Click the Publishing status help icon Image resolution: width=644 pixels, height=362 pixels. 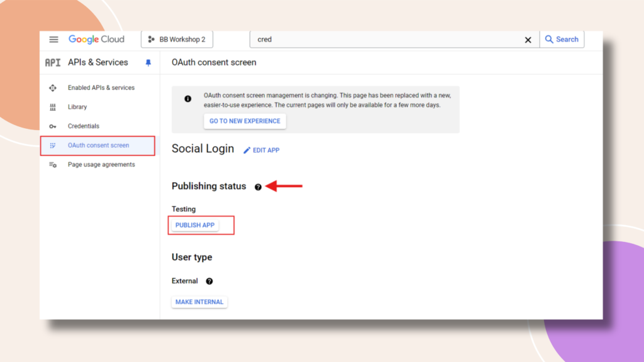point(258,187)
